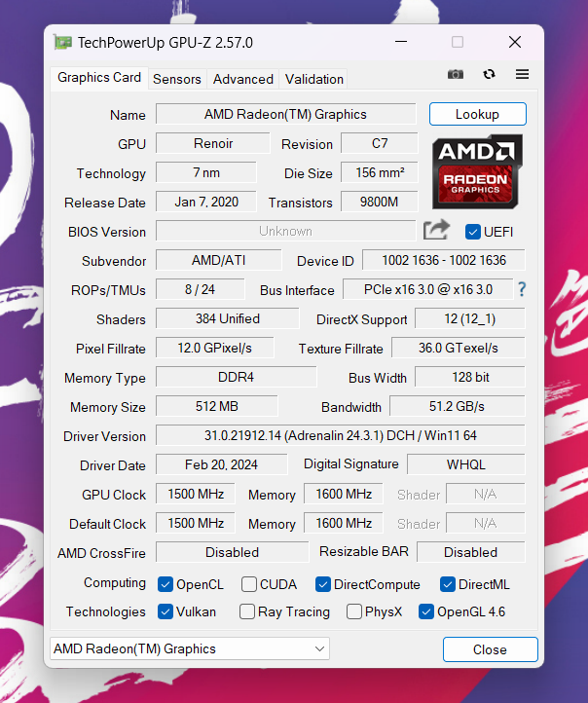Click the AMD Radeon Graphics logo
This screenshot has width=588, height=703.
[x=477, y=171]
